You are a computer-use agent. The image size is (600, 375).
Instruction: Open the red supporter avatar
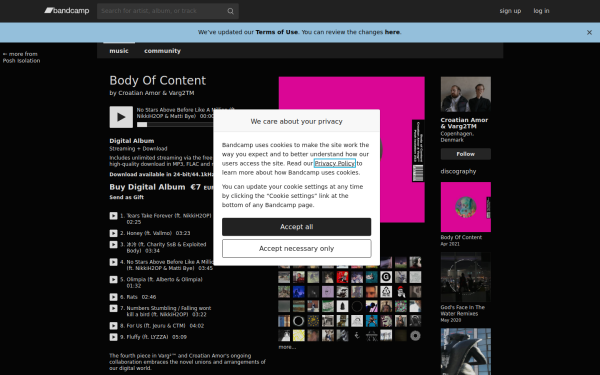tap(342, 277)
